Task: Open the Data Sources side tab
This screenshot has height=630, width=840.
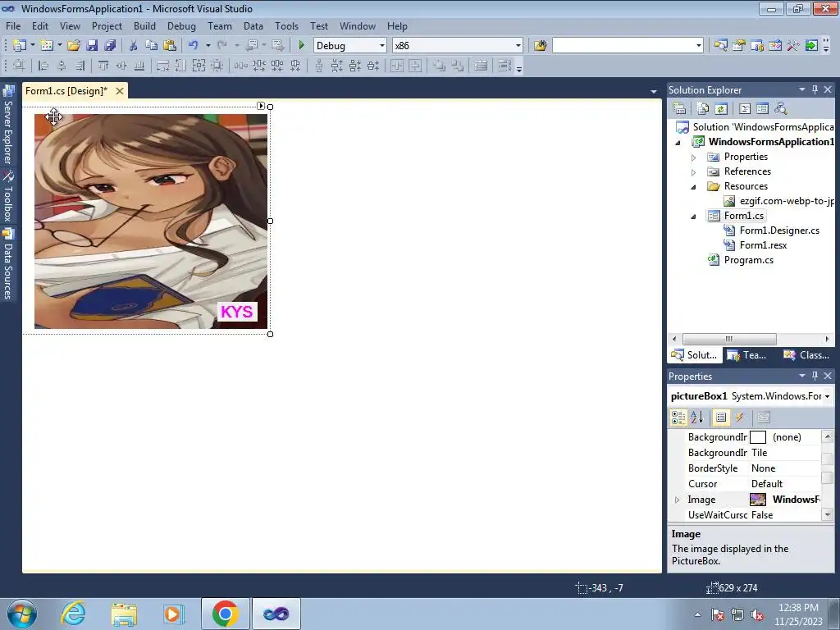Action: (8, 263)
